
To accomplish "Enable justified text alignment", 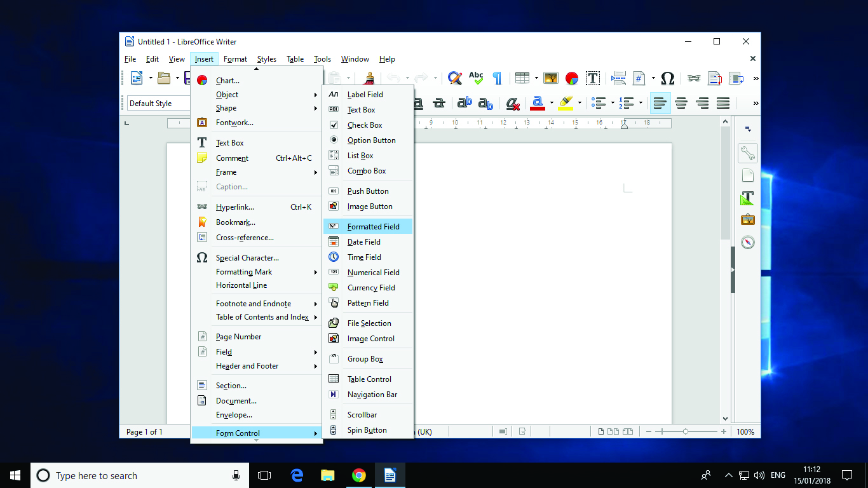I will (x=722, y=103).
